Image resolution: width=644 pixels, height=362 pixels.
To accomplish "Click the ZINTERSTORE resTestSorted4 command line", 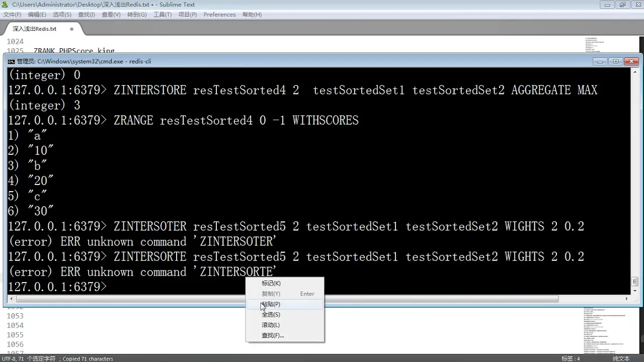I will click(x=302, y=90).
